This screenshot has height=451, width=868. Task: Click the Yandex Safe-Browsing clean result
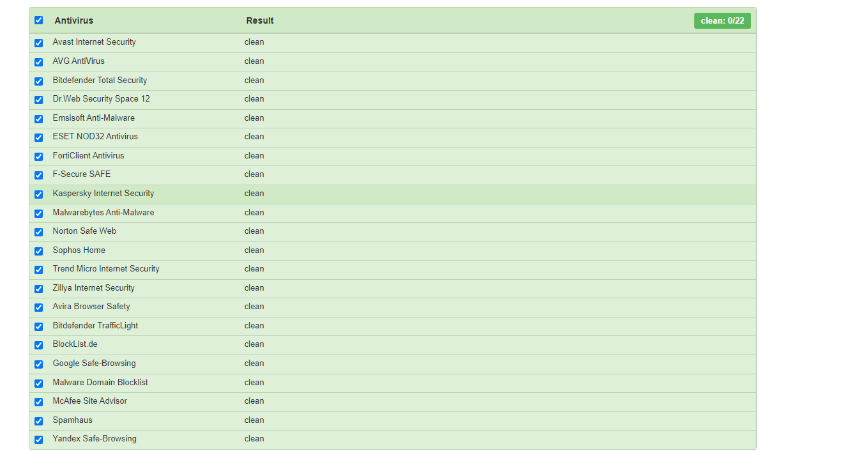(254, 439)
